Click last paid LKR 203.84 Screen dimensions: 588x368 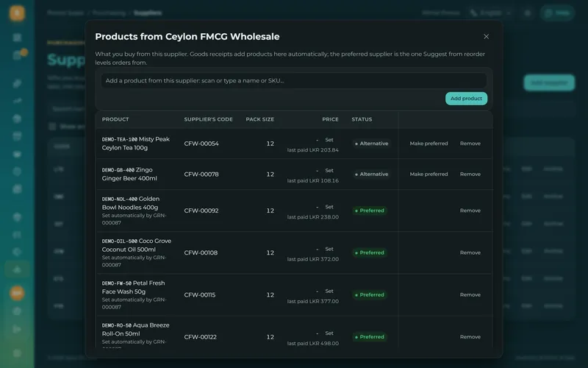click(x=313, y=150)
